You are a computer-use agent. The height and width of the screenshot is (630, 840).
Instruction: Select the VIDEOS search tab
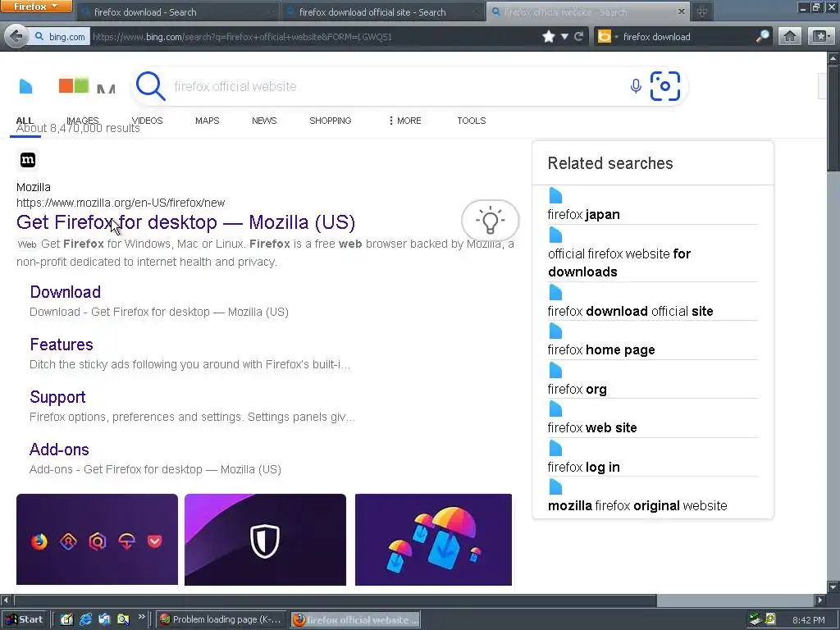148,121
